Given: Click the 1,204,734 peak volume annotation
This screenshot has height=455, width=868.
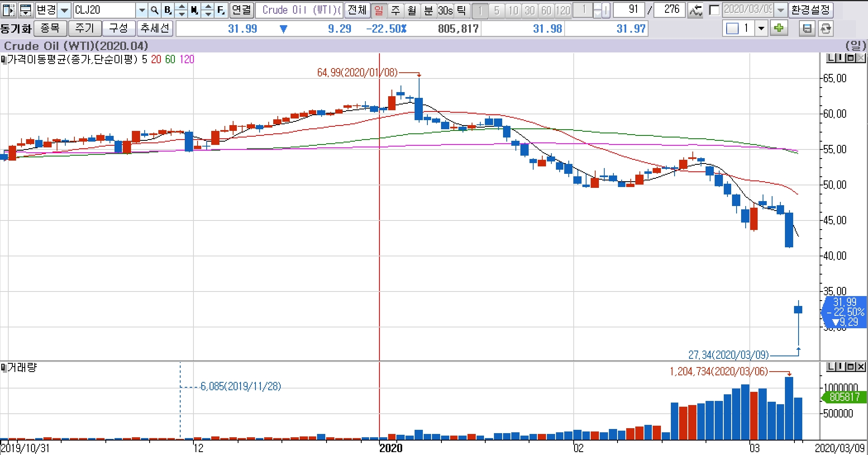Looking at the screenshot, I should coord(719,372).
